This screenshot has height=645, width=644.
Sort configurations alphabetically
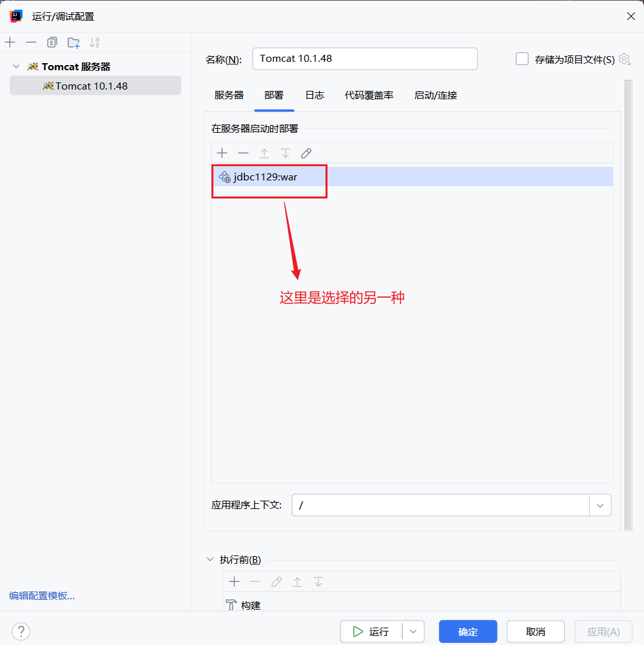click(x=95, y=43)
